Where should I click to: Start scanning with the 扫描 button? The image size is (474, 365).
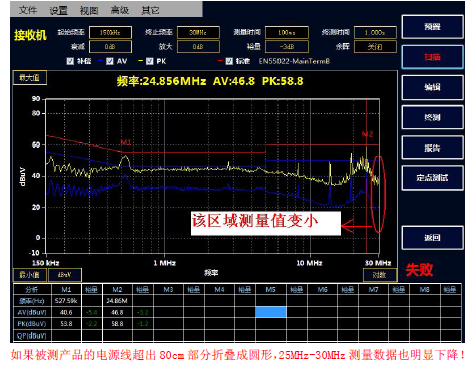point(432,57)
